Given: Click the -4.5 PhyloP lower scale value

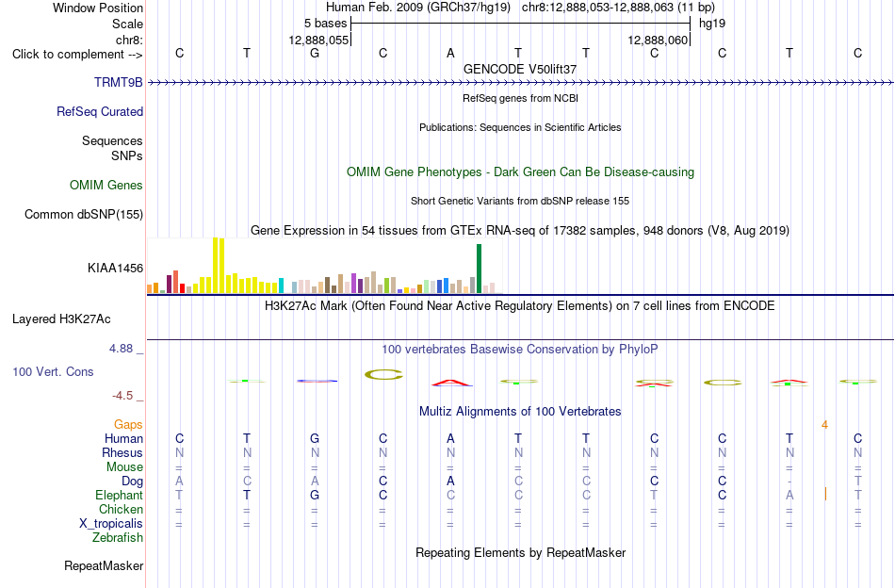Looking at the screenshot, I should (x=122, y=395).
